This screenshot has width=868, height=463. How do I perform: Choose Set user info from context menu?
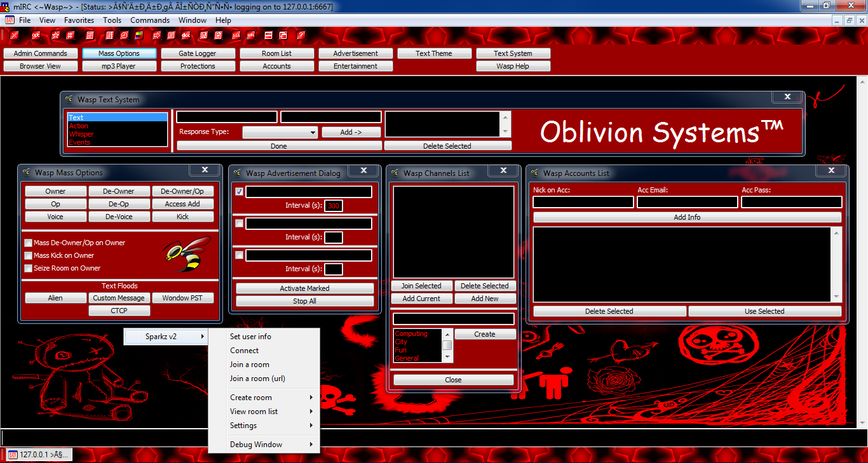(x=264, y=337)
